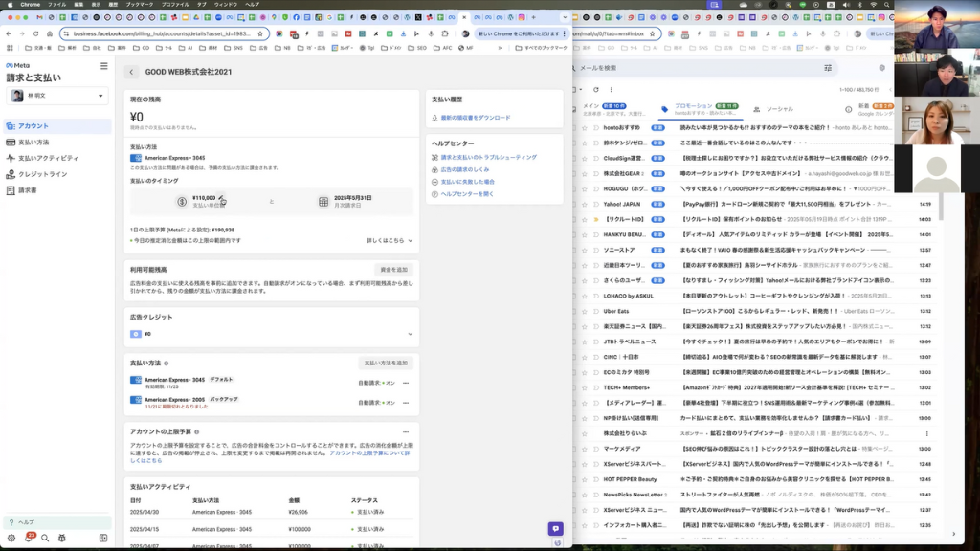
Task: Open 請求書 in Meta billing sidebar
Action: (x=57, y=190)
